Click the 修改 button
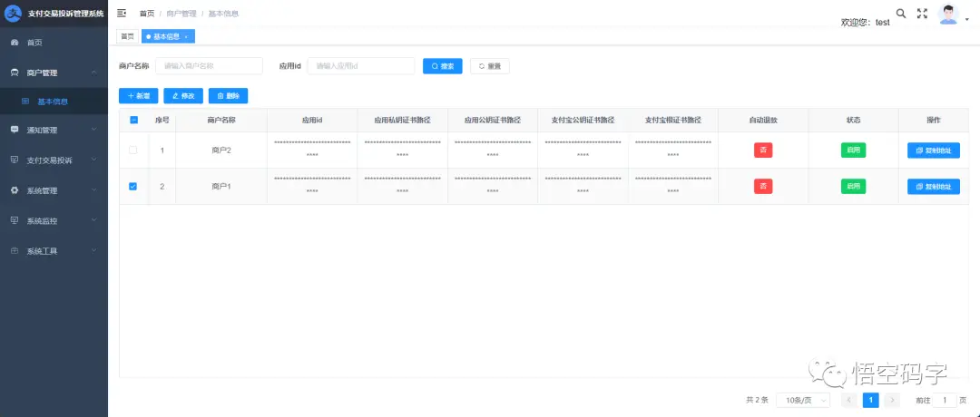Viewport: 980px width, 417px height. (183, 95)
